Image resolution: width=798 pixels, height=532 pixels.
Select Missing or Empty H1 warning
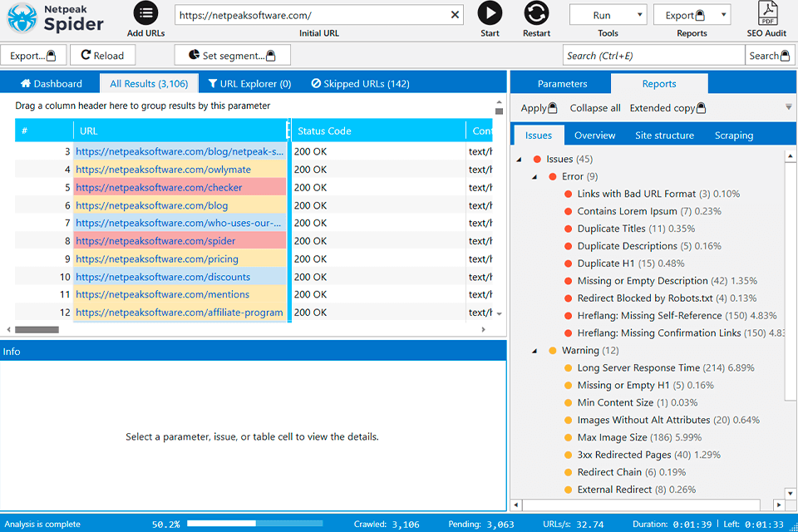point(645,385)
